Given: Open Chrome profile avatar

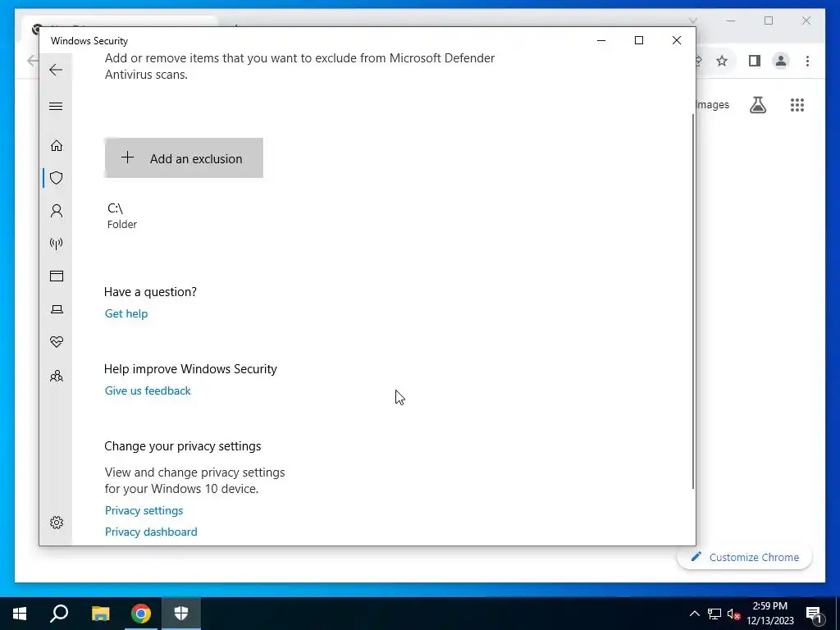Looking at the screenshot, I should click(781, 61).
